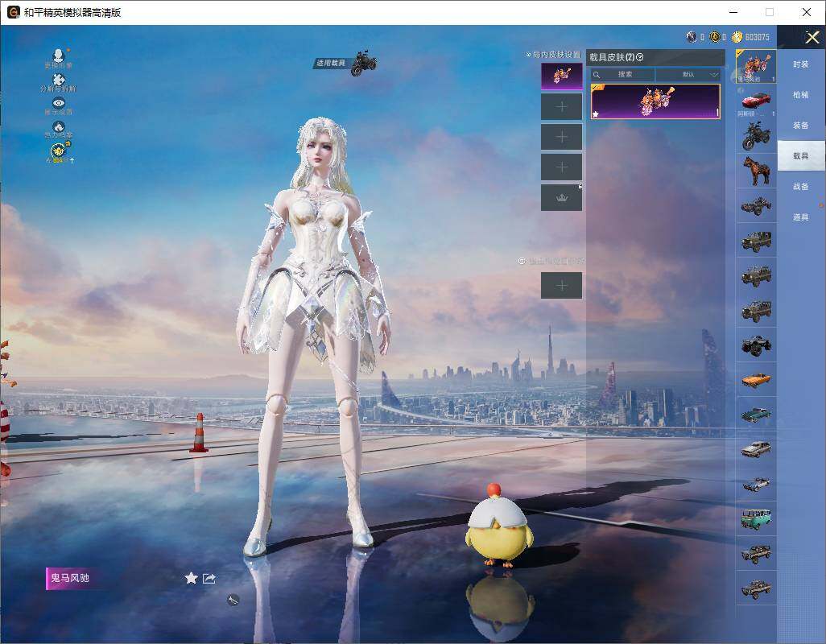Viewport: 826px width, 644px height.
Task: Select the checked 鬼马风驰 vehicle thumbnail
Action: click(x=756, y=66)
